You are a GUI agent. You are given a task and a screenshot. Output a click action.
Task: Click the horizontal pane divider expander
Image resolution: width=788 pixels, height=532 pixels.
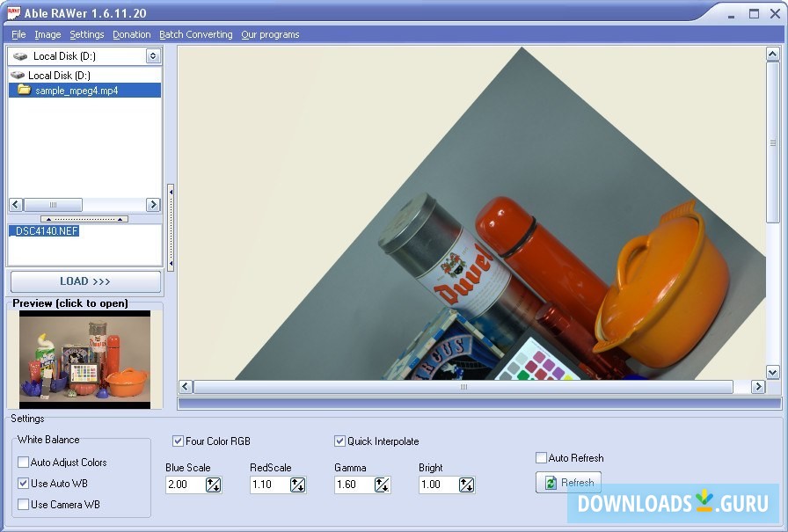coord(84,219)
